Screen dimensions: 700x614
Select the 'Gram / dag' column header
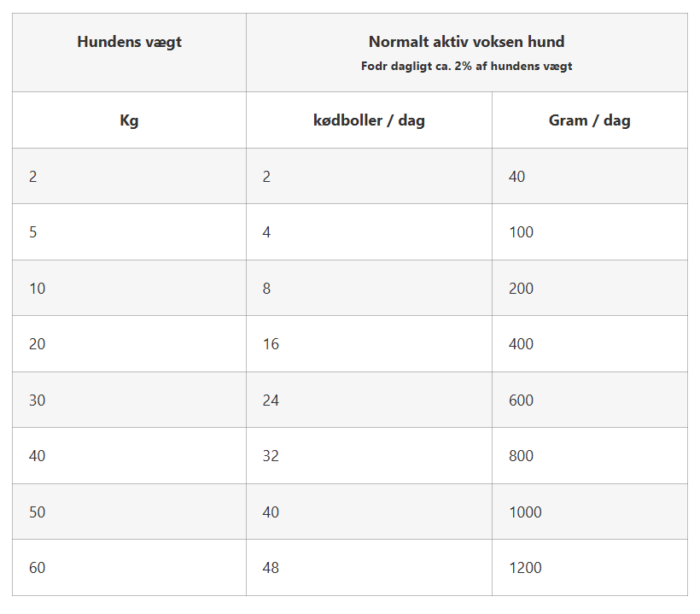click(590, 120)
